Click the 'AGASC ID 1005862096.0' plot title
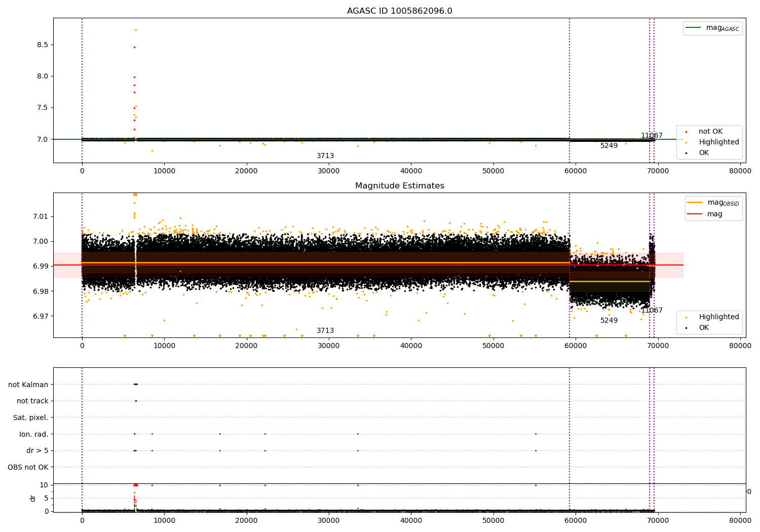 (x=399, y=11)
